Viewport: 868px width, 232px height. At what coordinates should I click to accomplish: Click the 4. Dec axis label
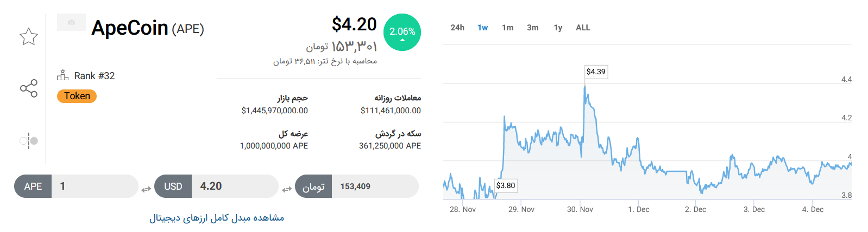tap(813, 209)
